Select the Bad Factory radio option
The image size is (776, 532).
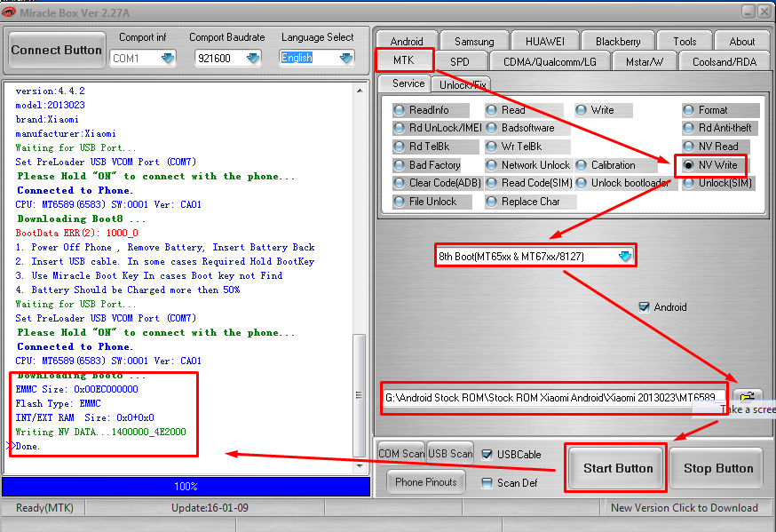399,165
